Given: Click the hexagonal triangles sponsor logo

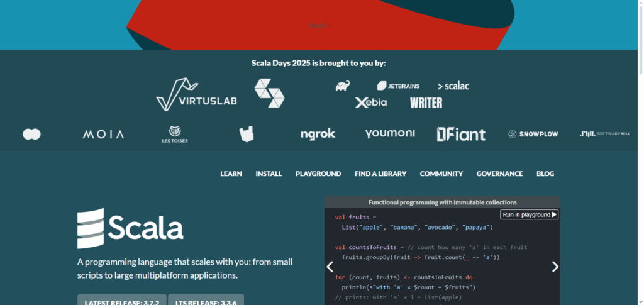Looking at the screenshot, I should pyautogui.click(x=269, y=93).
